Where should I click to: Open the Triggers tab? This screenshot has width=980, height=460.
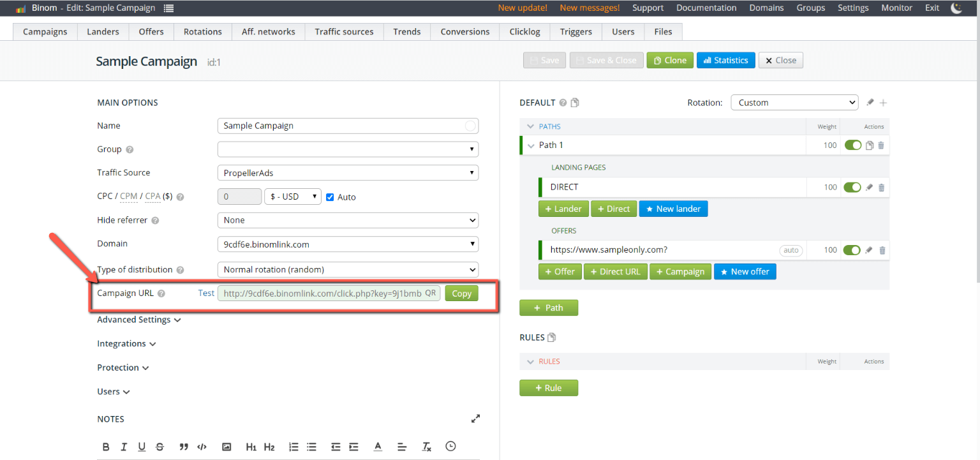click(x=576, y=31)
